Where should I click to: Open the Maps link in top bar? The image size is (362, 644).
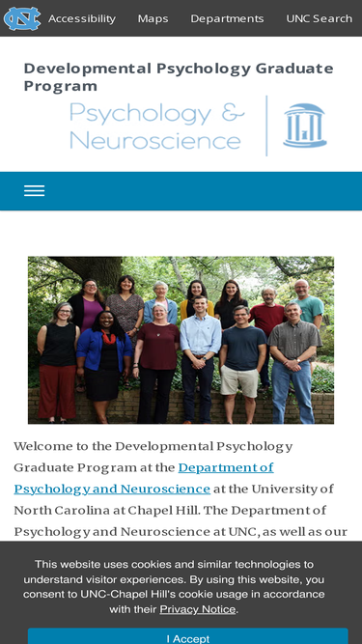tap(153, 18)
